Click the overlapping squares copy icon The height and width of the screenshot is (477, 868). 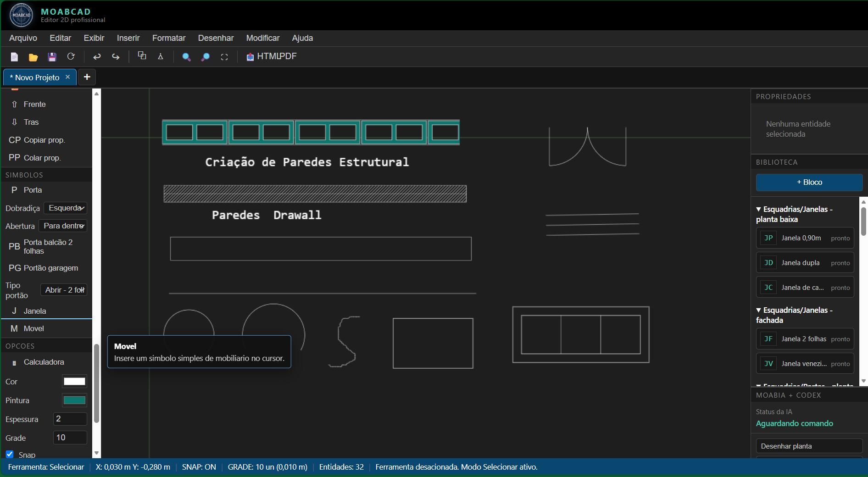point(142,56)
